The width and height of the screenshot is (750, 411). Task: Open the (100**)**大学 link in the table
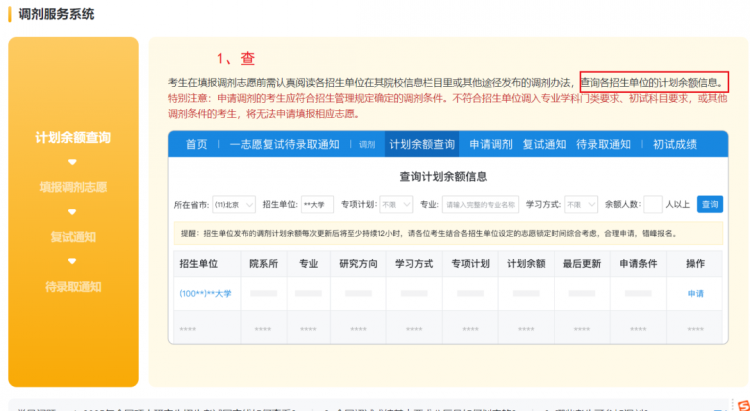205,294
